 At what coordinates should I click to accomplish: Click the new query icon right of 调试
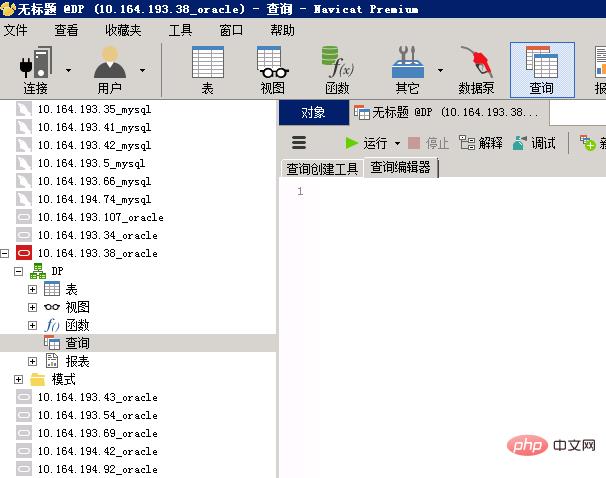coord(587,143)
